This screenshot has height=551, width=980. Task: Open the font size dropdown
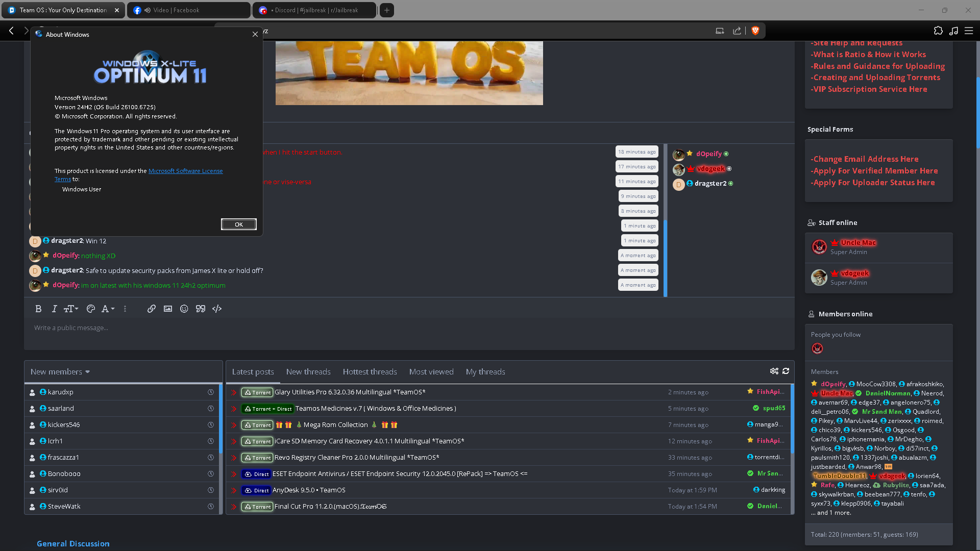click(70, 309)
